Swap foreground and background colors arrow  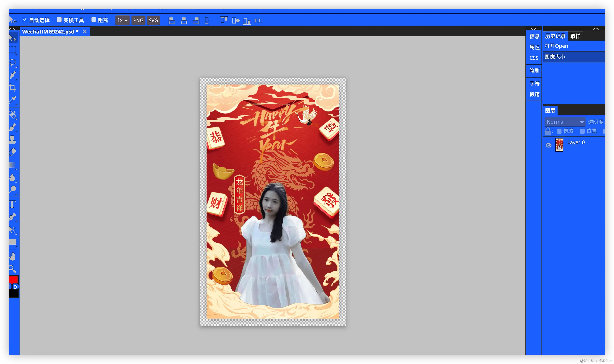pyautogui.click(x=10, y=287)
